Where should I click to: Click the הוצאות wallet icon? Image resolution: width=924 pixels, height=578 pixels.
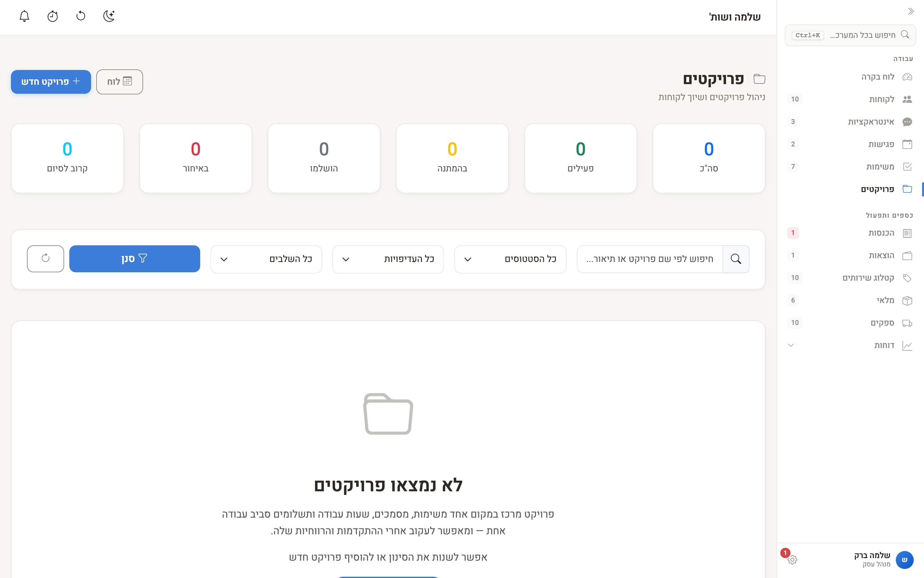pyautogui.click(x=907, y=255)
